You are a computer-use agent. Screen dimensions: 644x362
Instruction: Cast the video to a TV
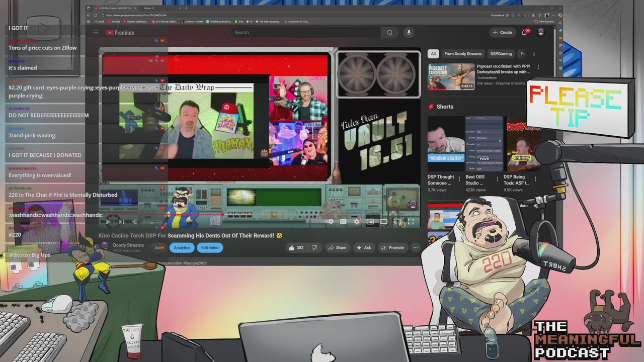click(x=397, y=221)
